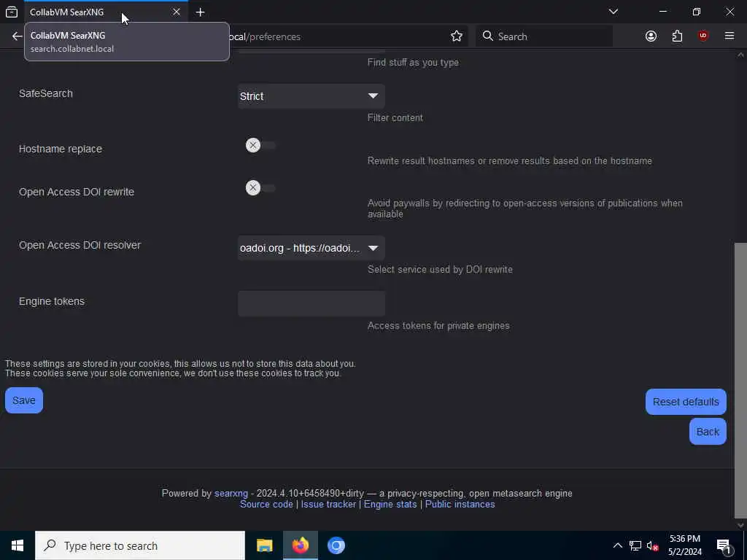Click the 'Access tokens for private engines' text

(x=438, y=326)
